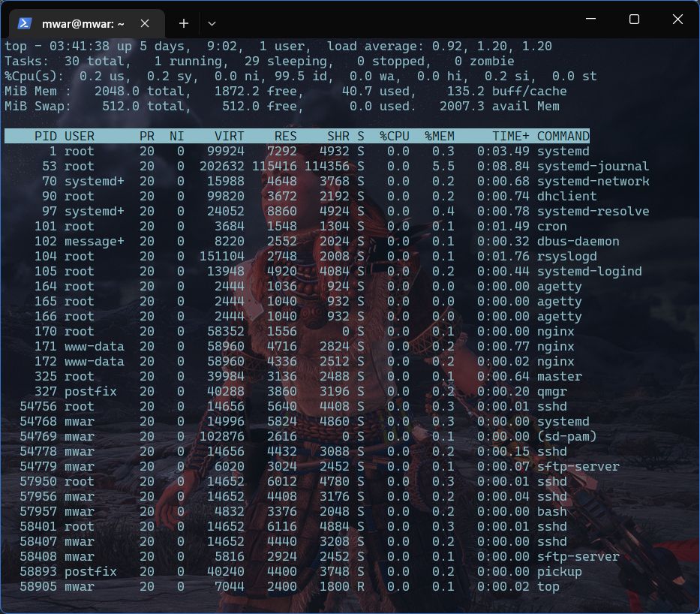The width and height of the screenshot is (700, 614).
Task: Click the 2007.3 avail Mem value
Action: [461, 107]
